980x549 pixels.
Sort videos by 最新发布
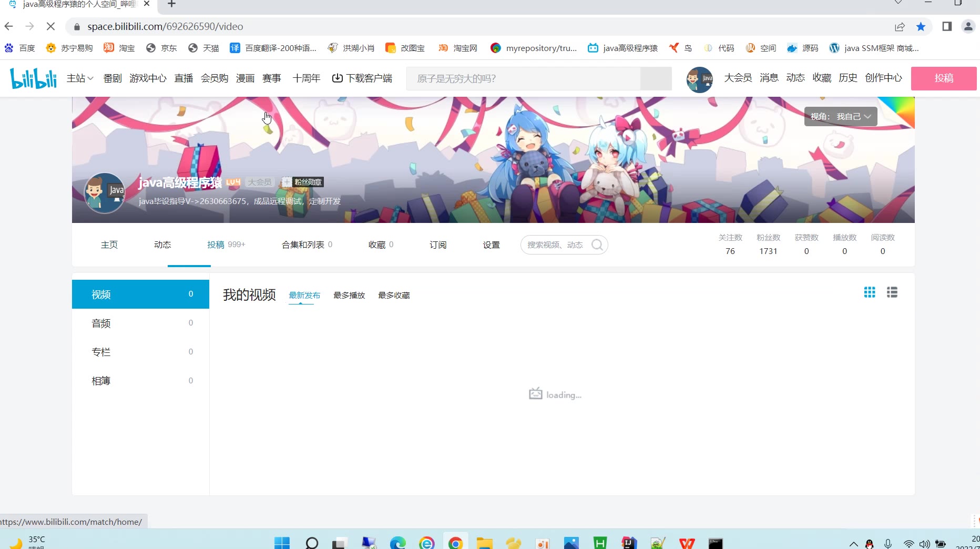[x=304, y=296]
